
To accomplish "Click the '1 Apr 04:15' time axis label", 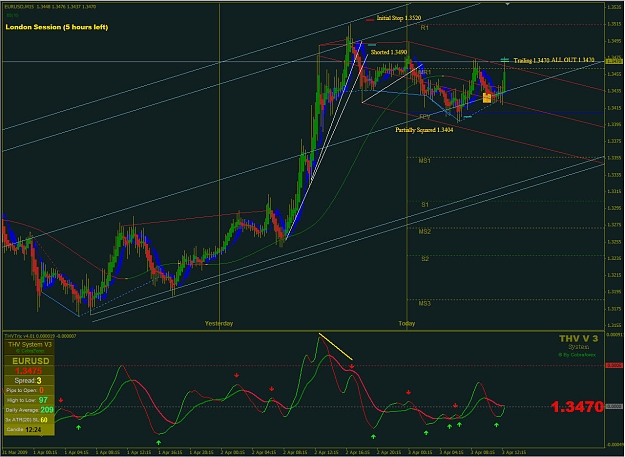I will 76,452.
